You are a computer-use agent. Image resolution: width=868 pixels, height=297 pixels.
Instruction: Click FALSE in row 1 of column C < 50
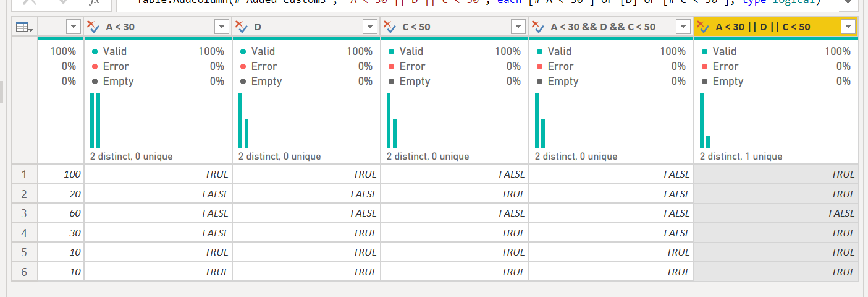(455, 174)
